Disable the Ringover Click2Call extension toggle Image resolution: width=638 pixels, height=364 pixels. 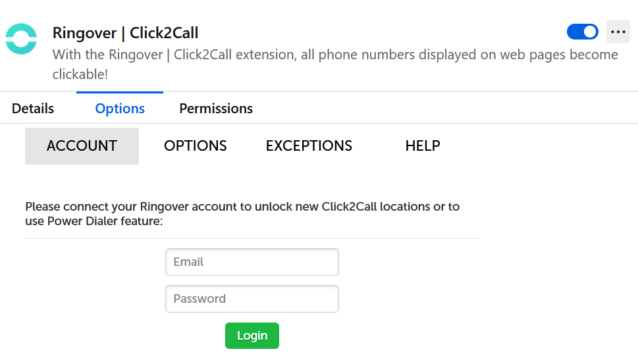click(x=582, y=32)
